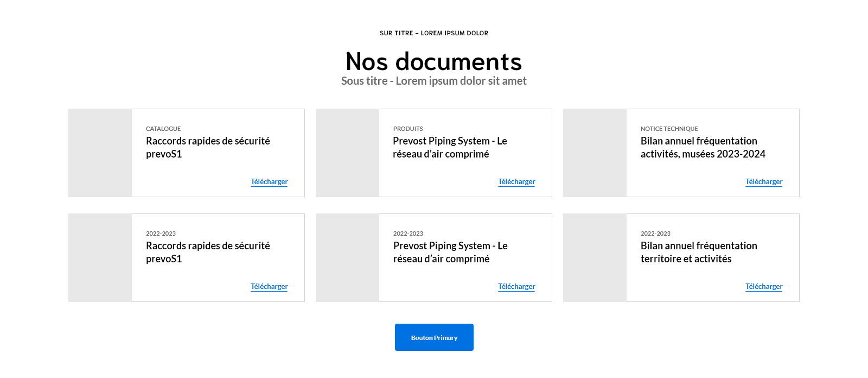Select 2022-2023 card title Raccords rapides de sécurité

coord(208,252)
